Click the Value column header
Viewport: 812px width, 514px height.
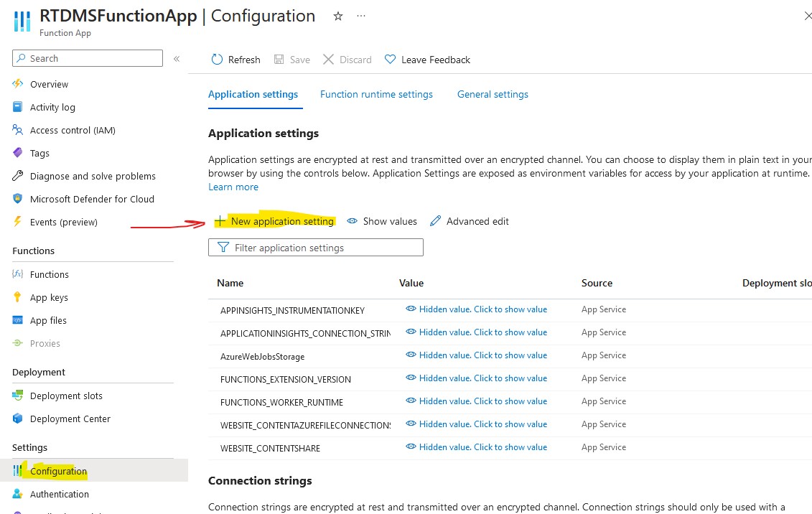[x=411, y=283]
